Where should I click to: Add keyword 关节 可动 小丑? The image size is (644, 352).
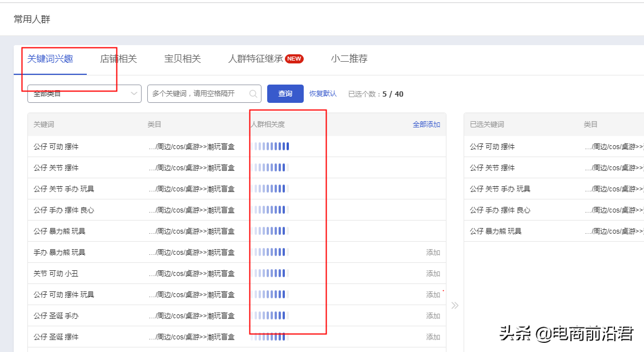tap(433, 274)
